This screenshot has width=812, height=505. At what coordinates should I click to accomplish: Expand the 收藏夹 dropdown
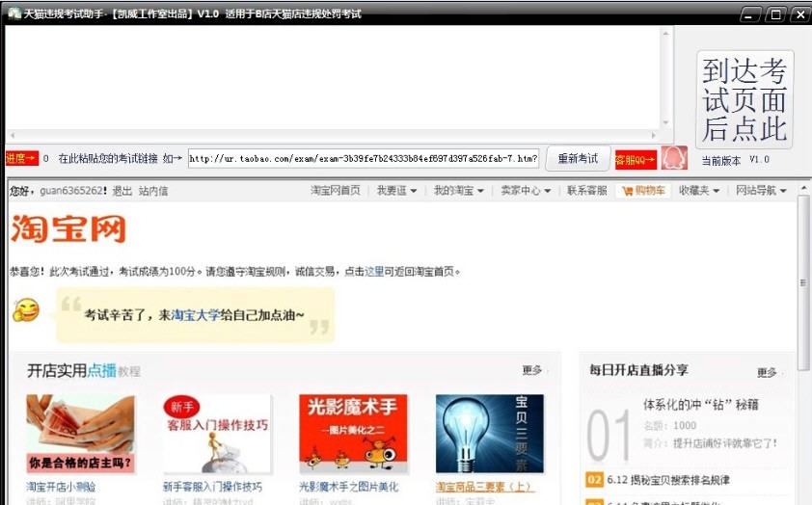(699, 191)
